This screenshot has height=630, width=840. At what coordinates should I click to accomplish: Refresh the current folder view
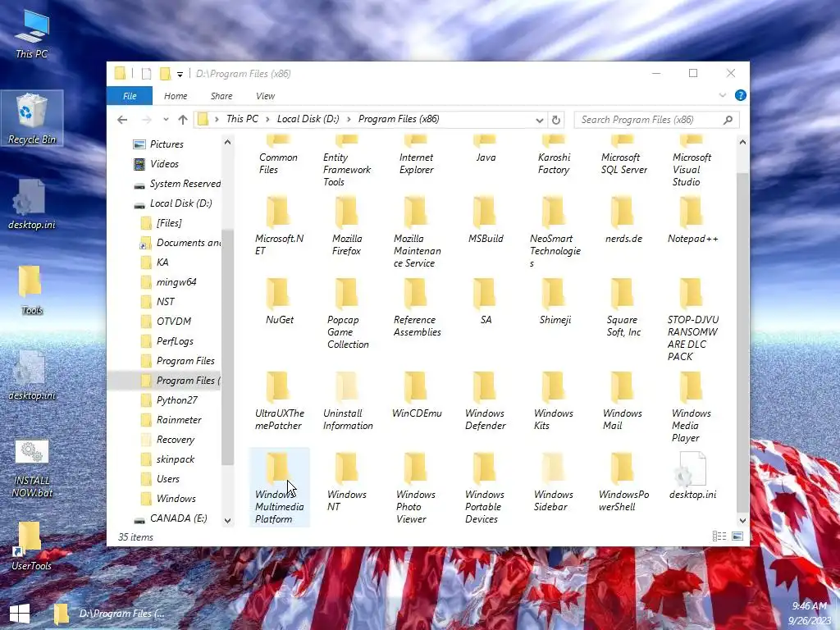click(556, 120)
